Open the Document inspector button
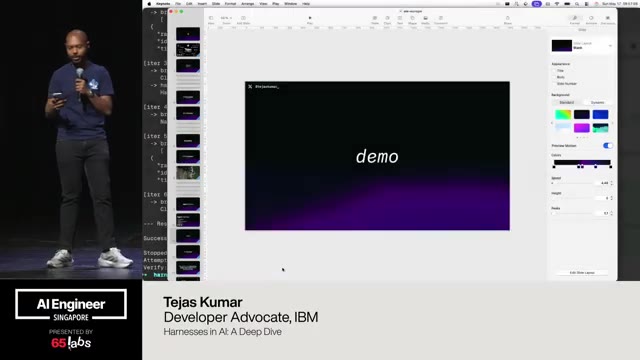Image resolution: width=640 pixels, height=360 pixels. 608,20
